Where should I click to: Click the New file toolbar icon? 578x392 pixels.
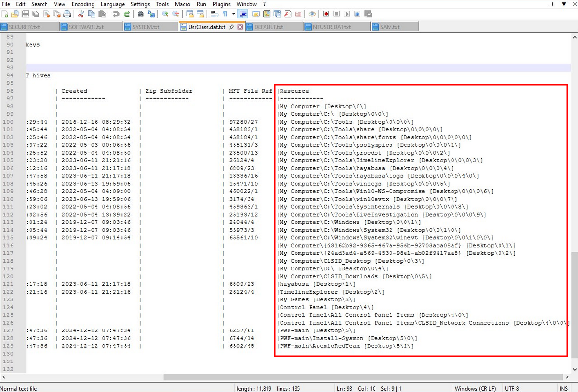(5, 14)
